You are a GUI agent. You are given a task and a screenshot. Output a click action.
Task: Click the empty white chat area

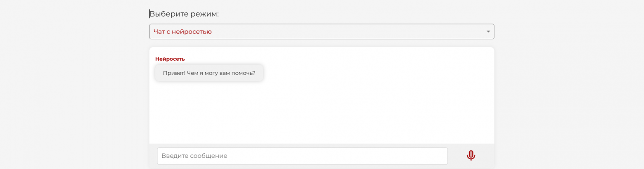[322, 112]
